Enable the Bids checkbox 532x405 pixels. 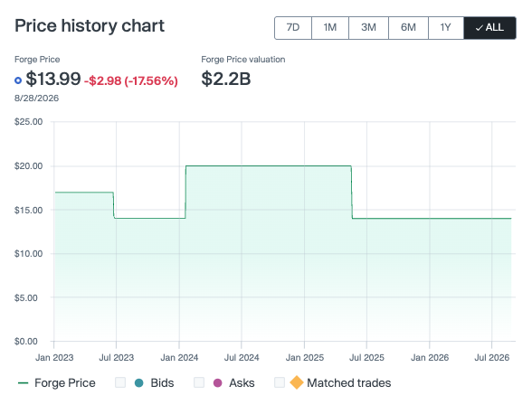(x=120, y=382)
